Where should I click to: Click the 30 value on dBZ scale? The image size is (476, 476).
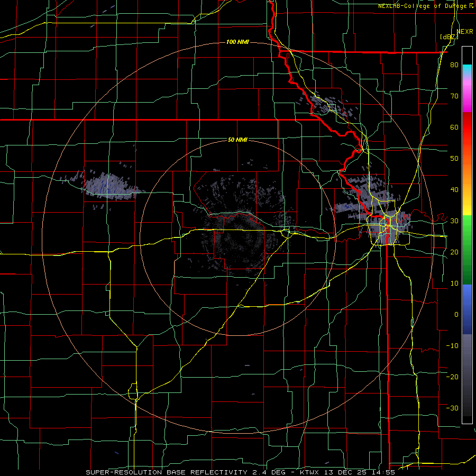(x=454, y=221)
